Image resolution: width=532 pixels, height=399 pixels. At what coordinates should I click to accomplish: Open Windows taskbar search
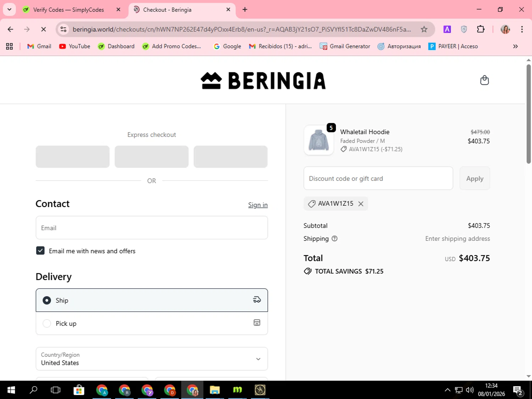point(33,390)
